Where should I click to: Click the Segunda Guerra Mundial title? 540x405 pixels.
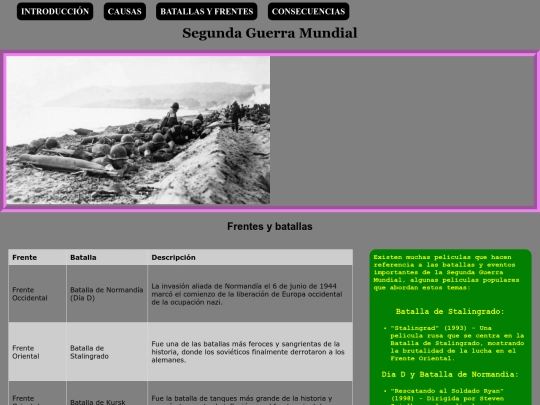(270, 33)
